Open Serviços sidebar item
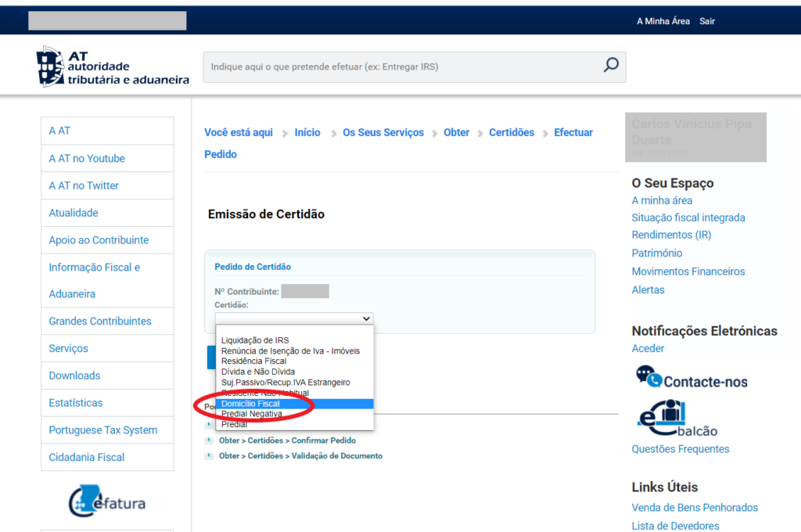The height and width of the screenshot is (532, 801). pyautogui.click(x=107, y=348)
